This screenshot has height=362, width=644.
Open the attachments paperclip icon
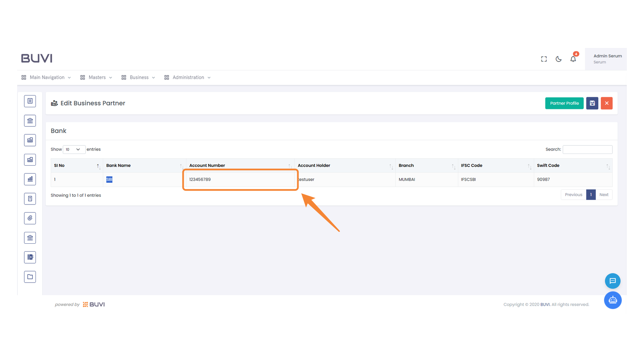30,218
